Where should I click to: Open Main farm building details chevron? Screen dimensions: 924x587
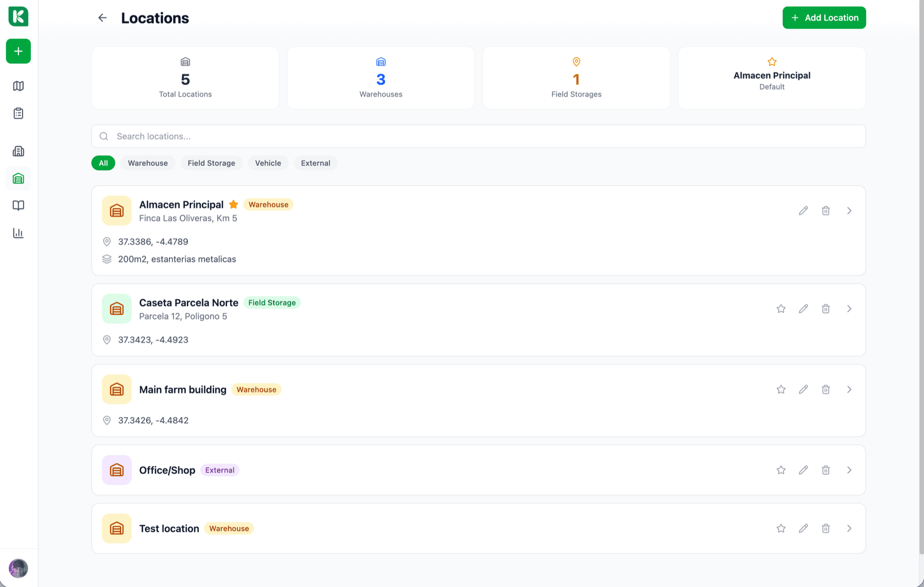click(849, 389)
